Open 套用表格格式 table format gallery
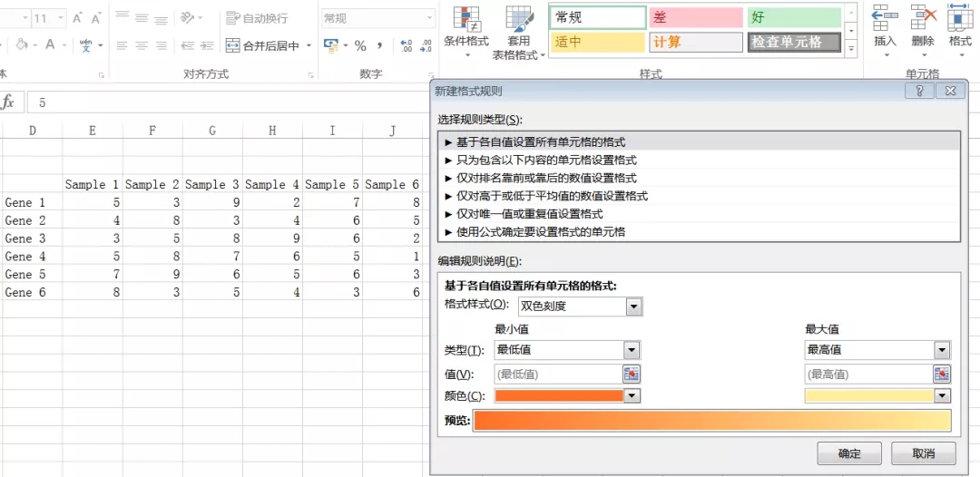 pyautogui.click(x=519, y=31)
